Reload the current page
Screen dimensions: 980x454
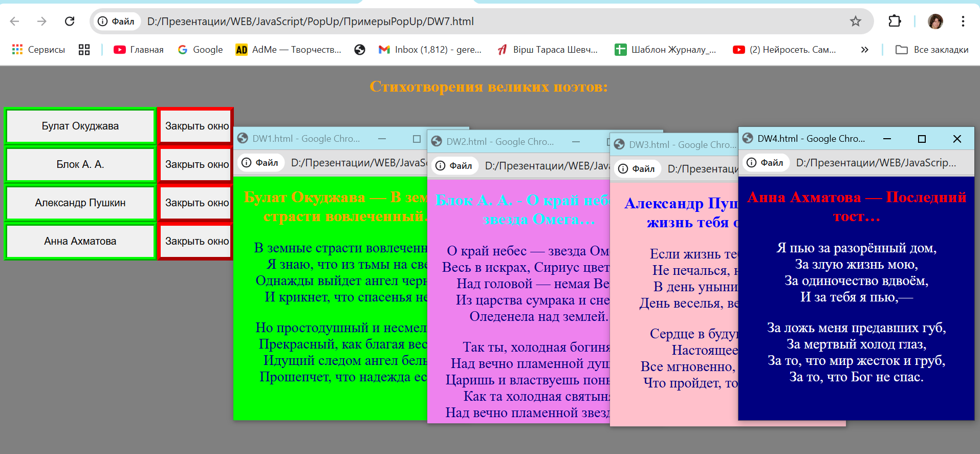70,21
